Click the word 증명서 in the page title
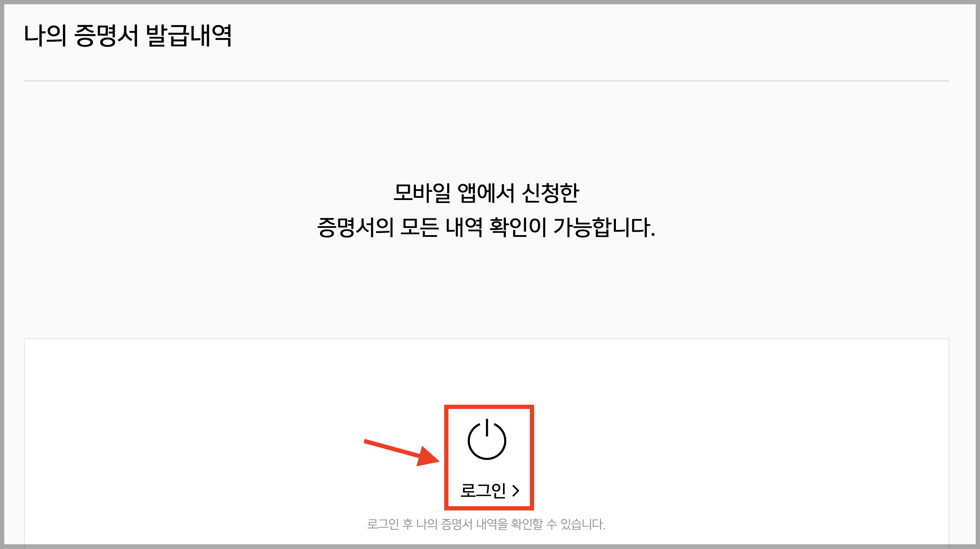Screen dimensions: 980x549 tap(106, 35)
